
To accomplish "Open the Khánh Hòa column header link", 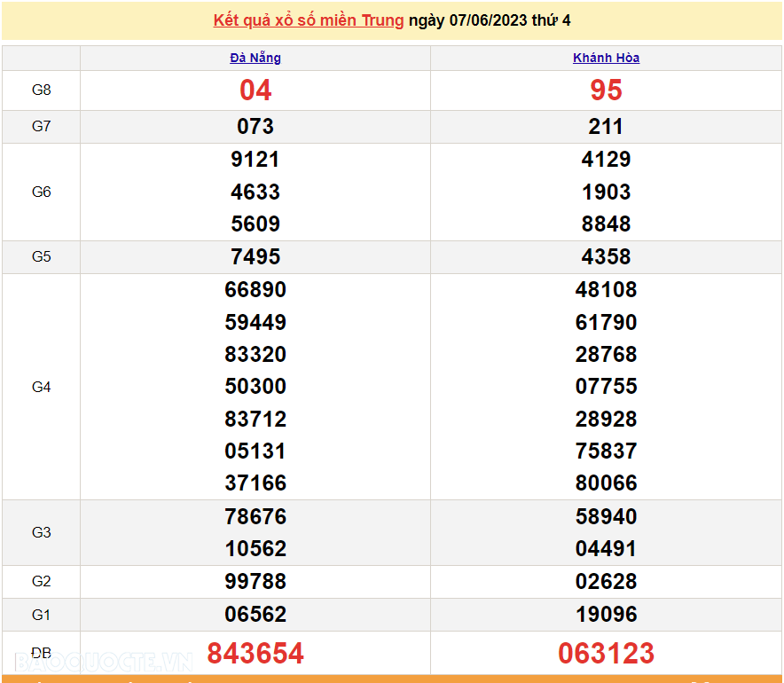I will (x=606, y=57).
